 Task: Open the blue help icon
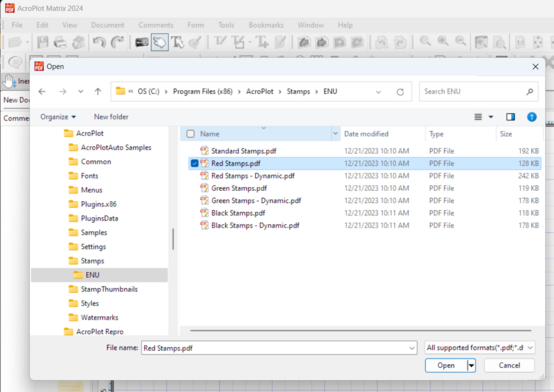pos(531,117)
